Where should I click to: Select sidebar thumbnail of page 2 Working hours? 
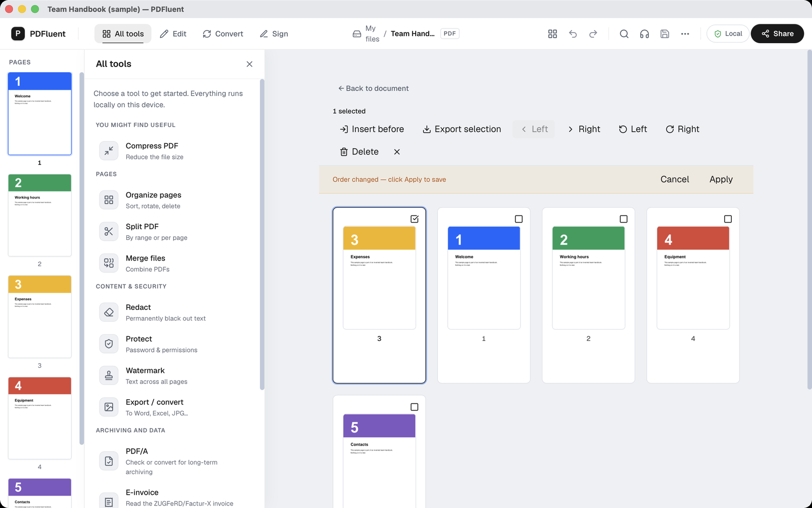(40, 215)
